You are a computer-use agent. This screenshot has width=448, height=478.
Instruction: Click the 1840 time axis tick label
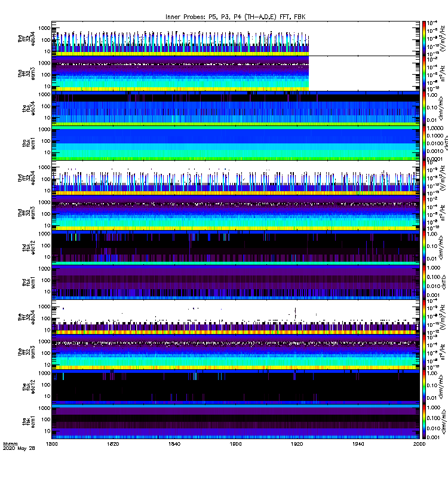coord(174,444)
